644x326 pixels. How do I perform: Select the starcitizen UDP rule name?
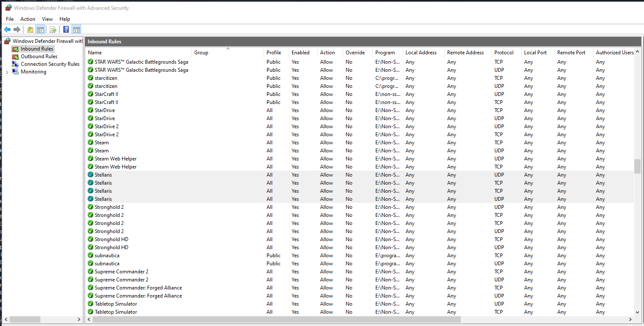(106, 86)
